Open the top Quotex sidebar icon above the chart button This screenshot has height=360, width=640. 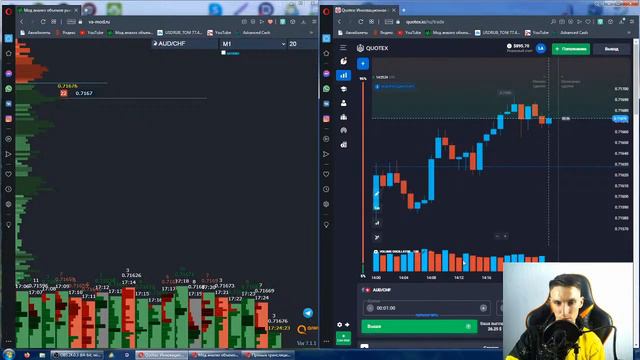(x=344, y=61)
